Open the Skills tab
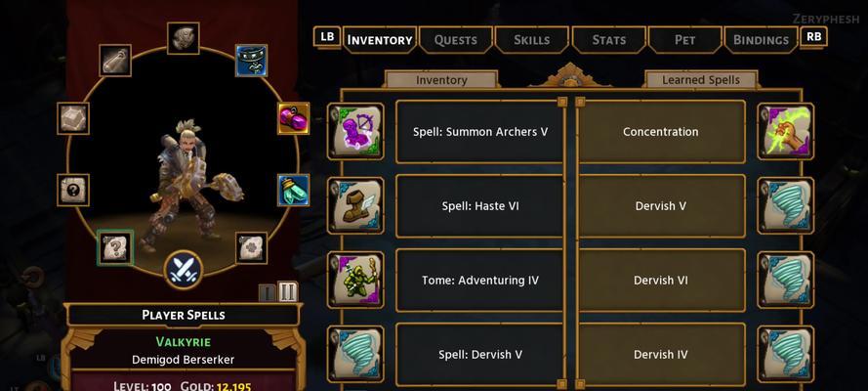Image resolution: width=868 pixels, height=391 pixels. [x=532, y=40]
